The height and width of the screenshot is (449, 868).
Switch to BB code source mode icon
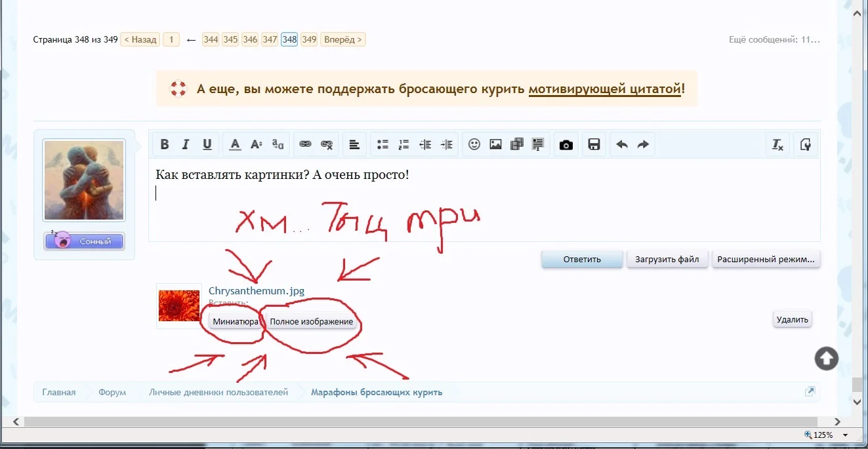point(805,144)
